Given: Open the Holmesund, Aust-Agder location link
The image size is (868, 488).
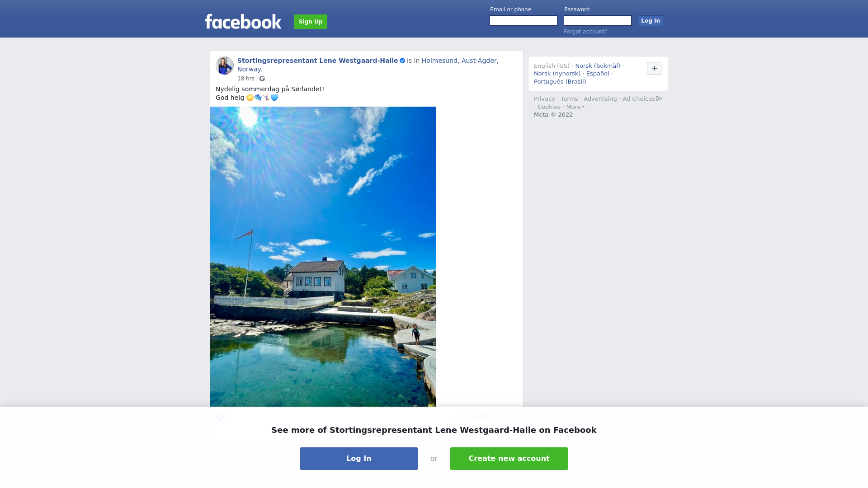Looking at the screenshot, I should pyautogui.click(x=460, y=61).
